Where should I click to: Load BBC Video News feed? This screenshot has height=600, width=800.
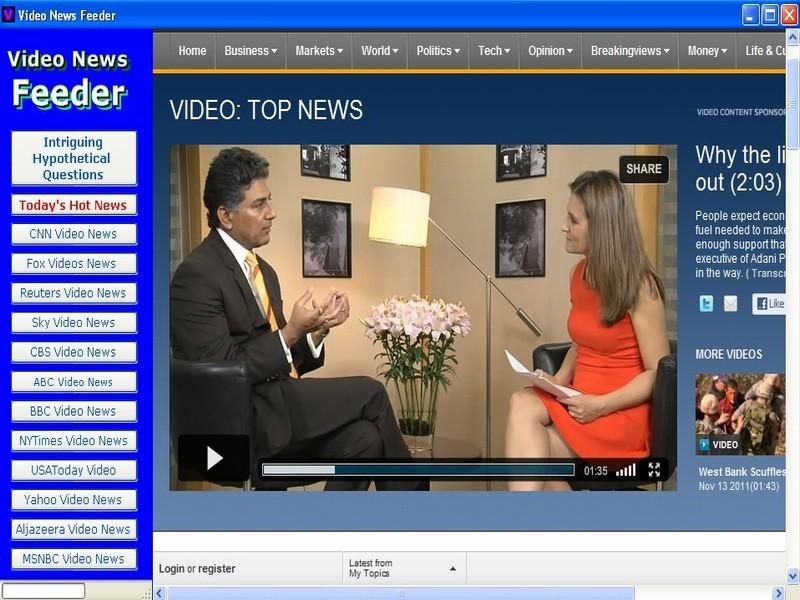[x=73, y=411]
